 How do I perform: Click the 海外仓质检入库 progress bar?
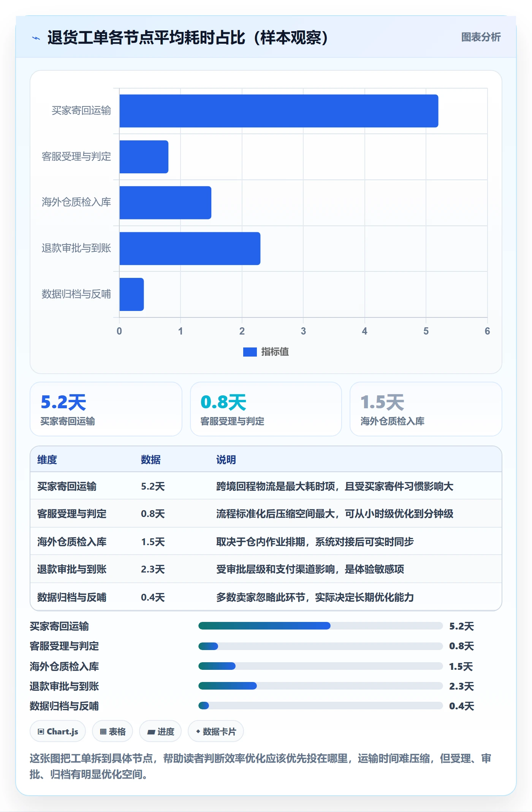tap(320, 666)
